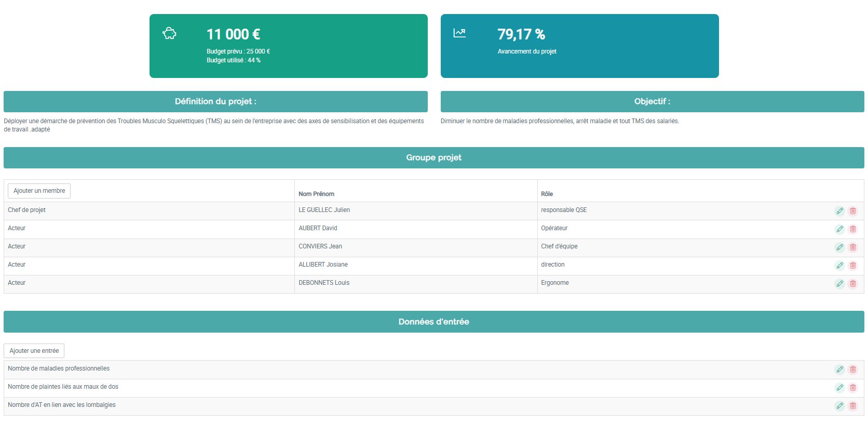Click 'Budget utilisé : 44 %' text
The width and height of the screenshot is (868, 422).
click(234, 60)
